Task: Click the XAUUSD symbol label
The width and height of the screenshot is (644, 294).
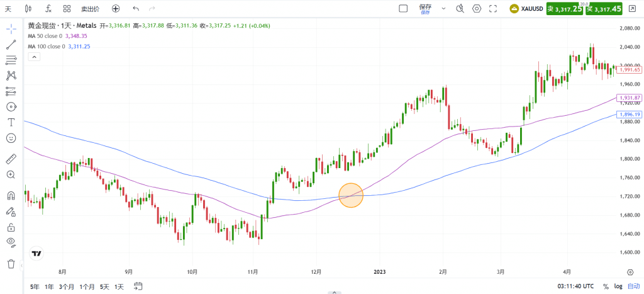Action: (x=532, y=9)
